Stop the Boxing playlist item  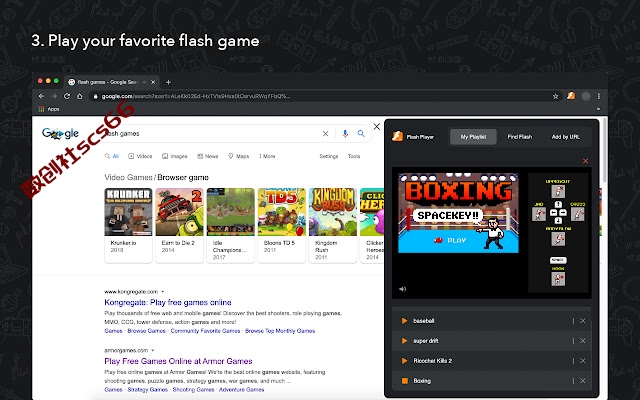click(x=404, y=381)
